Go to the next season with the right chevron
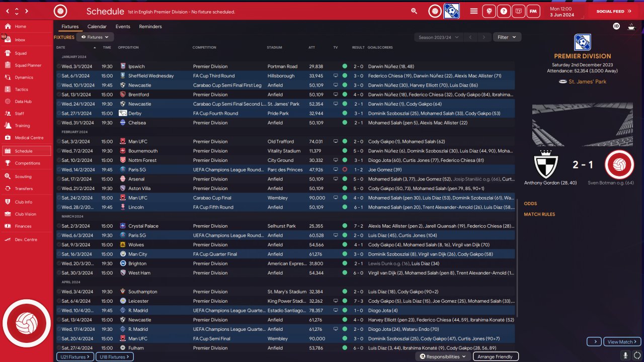The width and height of the screenshot is (644, 362). click(484, 37)
